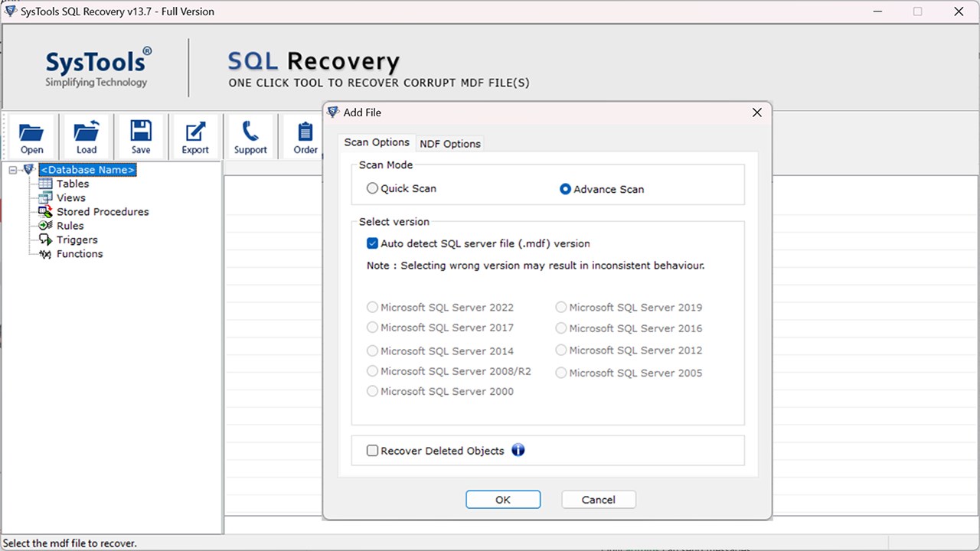This screenshot has width=980, height=551.
Task: Open Support via the phone icon
Action: (x=250, y=131)
